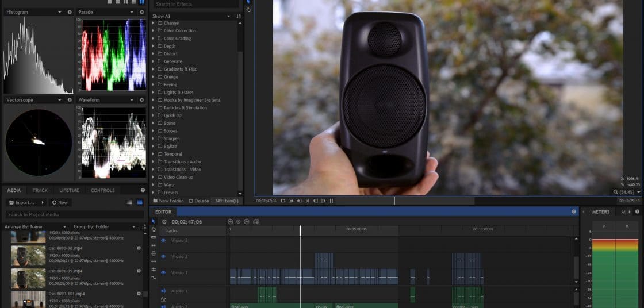
Task: Toggle Video 1 track visibility eye
Action: tap(163, 272)
